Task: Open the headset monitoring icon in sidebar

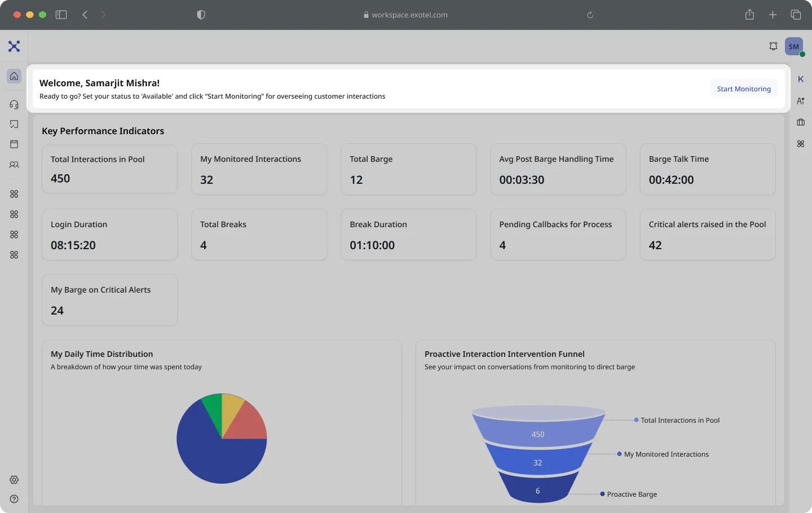Action: (x=14, y=104)
